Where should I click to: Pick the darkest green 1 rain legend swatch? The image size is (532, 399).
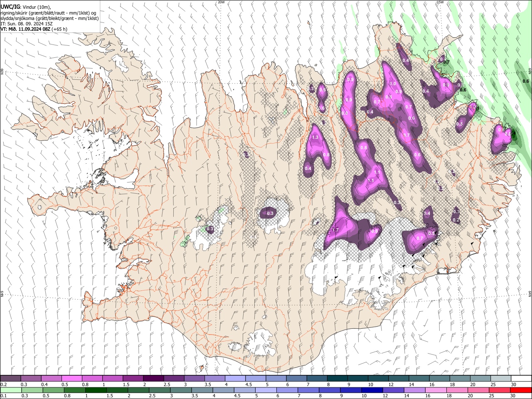[96, 390]
